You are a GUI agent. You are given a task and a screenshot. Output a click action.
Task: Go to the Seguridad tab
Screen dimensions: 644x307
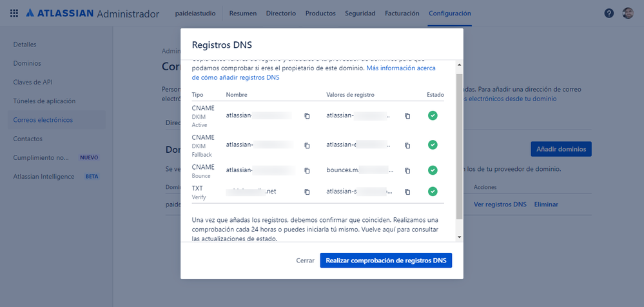[x=360, y=13]
